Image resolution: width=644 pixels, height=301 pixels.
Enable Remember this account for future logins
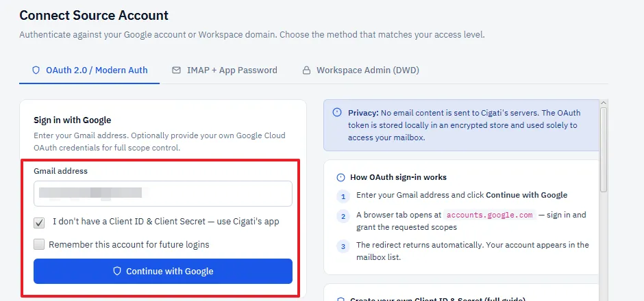39,245
